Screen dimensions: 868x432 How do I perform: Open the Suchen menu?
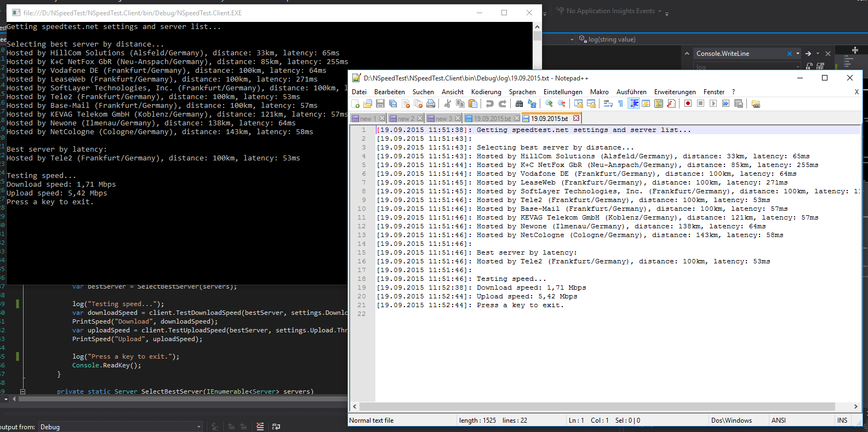click(423, 92)
